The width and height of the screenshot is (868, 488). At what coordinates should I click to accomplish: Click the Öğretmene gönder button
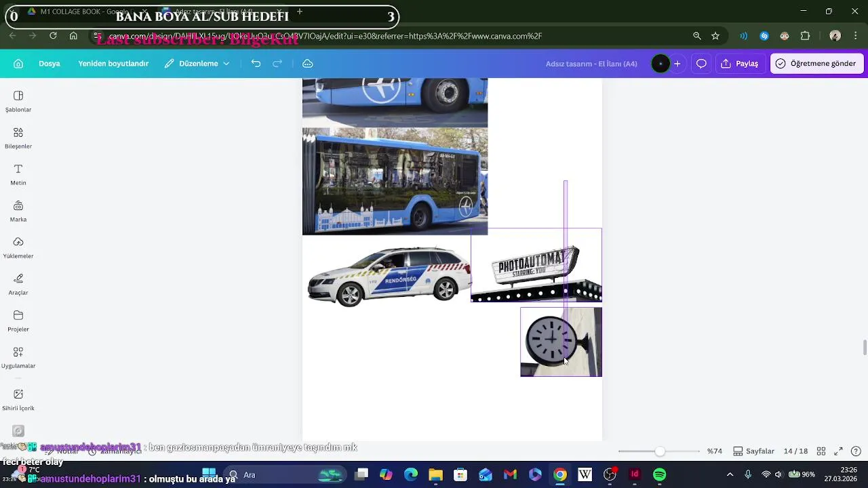point(816,64)
